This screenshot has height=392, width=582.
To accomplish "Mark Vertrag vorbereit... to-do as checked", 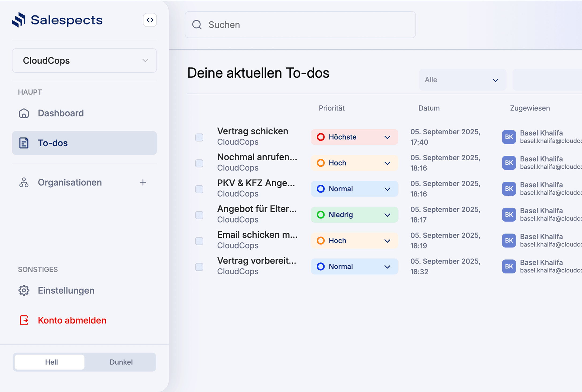I will point(199,267).
